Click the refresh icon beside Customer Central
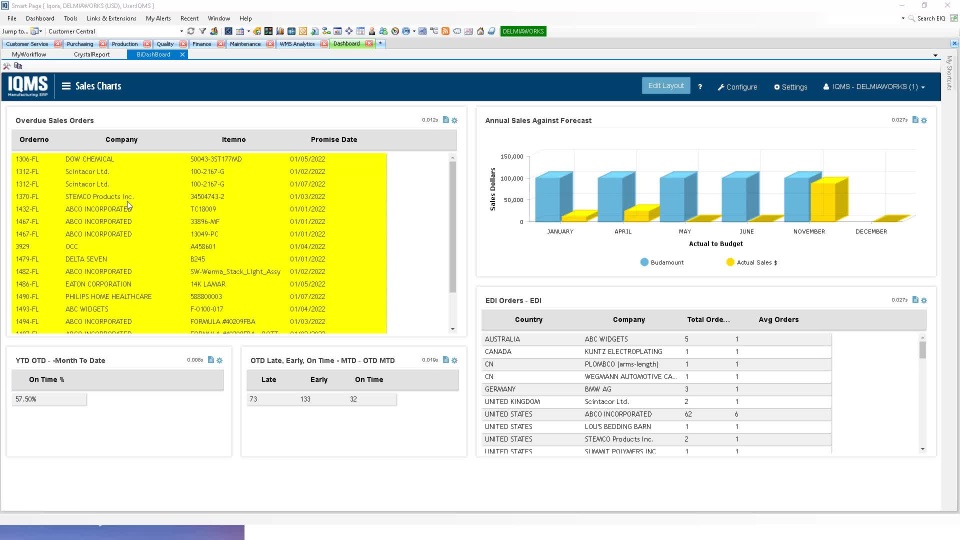 pyautogui.click(x=191, y=31)
